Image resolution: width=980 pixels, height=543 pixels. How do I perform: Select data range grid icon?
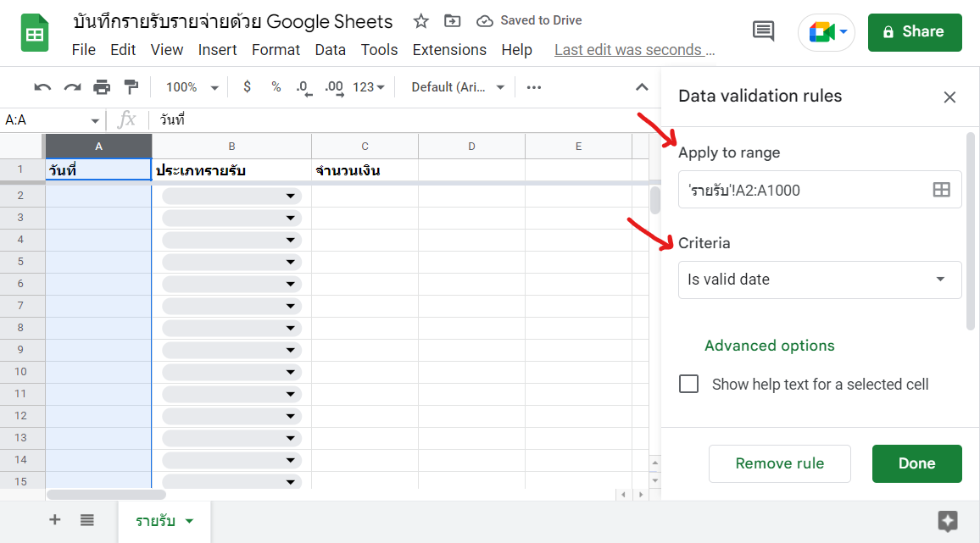[x=941, y=190]
